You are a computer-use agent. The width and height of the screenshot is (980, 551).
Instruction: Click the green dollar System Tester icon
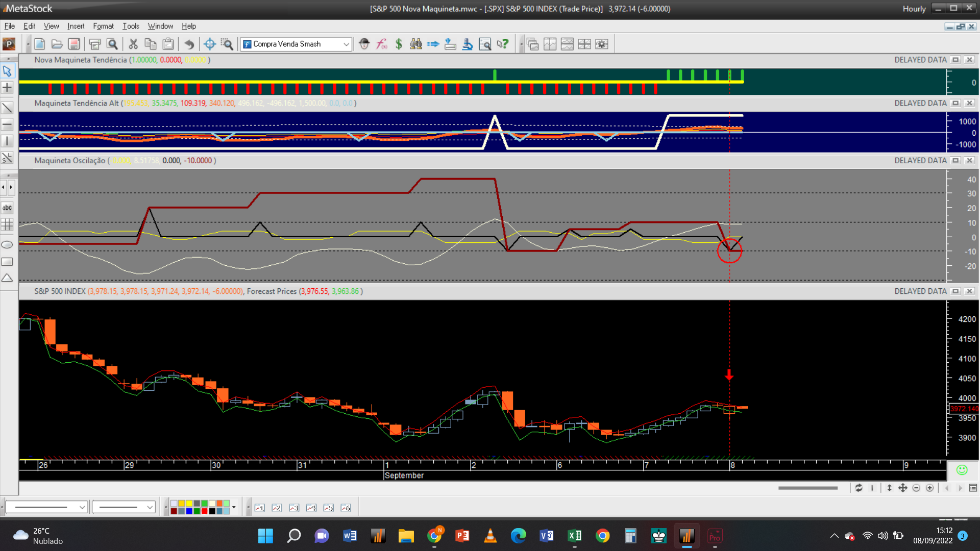click(x=399, y=44)
